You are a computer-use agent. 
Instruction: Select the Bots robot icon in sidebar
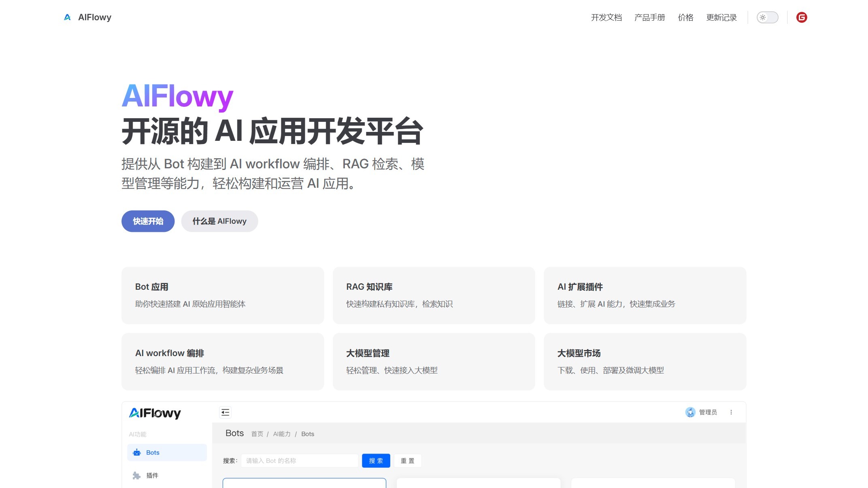(137, 452)
